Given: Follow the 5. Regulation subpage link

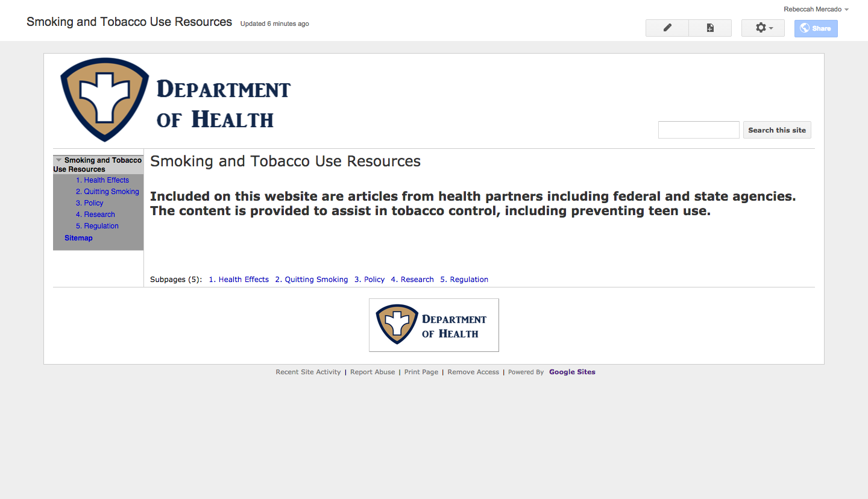Looking at the screenshot, I should 464,280.
